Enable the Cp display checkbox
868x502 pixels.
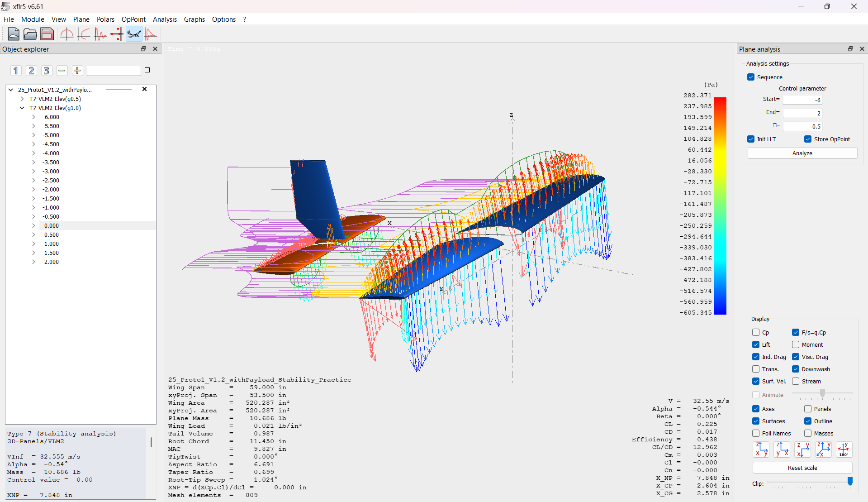[756, 332]
